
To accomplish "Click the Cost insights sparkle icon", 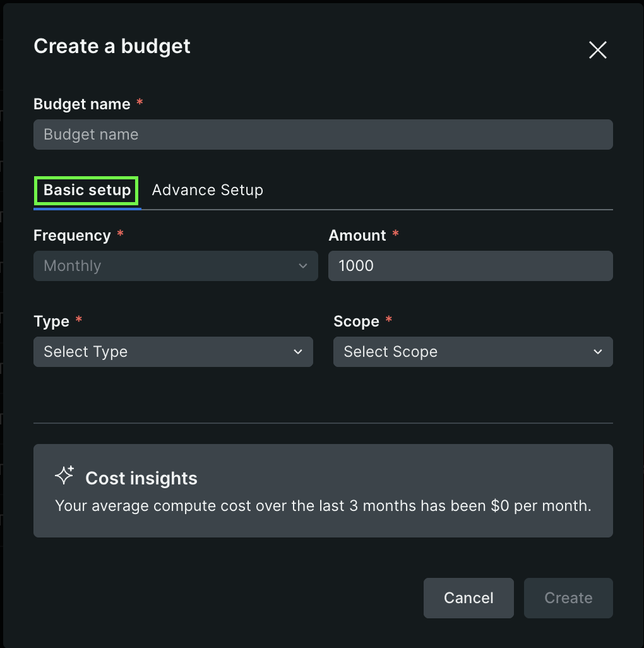I will [x=64, y=476].
